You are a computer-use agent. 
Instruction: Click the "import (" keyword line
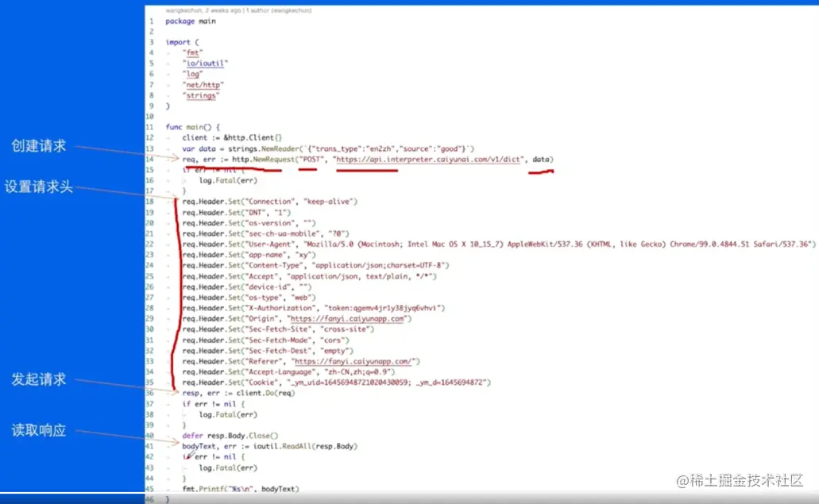pyautogui.click(x=182, y=42)
